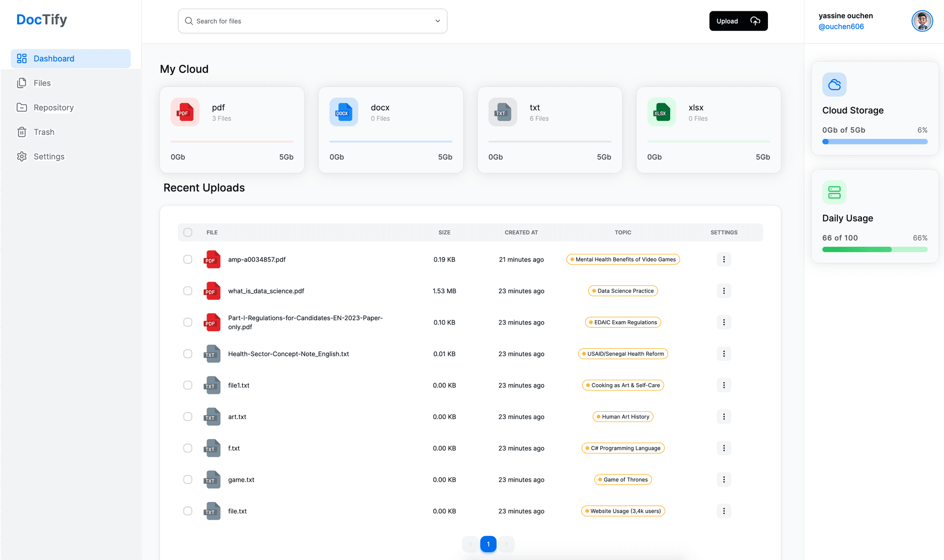Click the Daily Usage server icon
Image resolution: width=944 pixels, height=560 pixels.
click(x=834, y=192)
